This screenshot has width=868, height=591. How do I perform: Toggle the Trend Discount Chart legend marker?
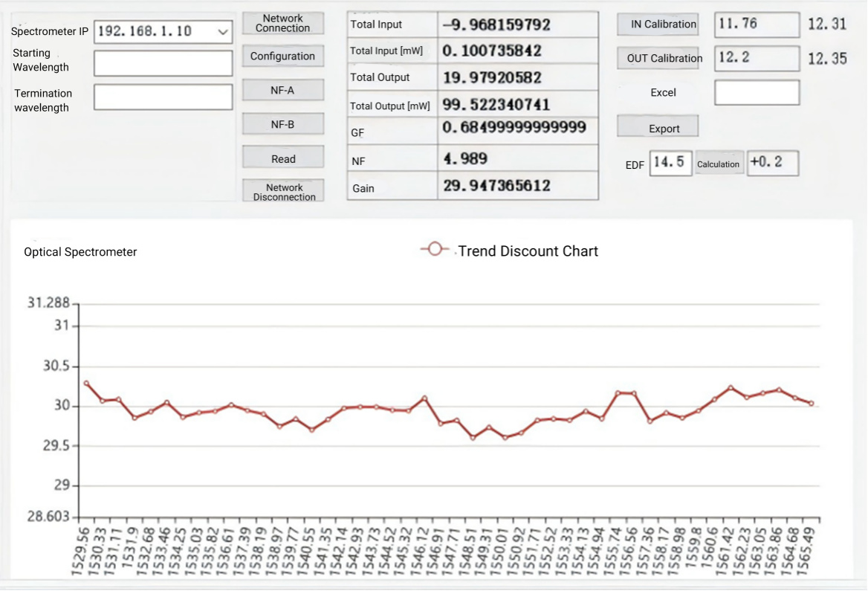point(435,251)
